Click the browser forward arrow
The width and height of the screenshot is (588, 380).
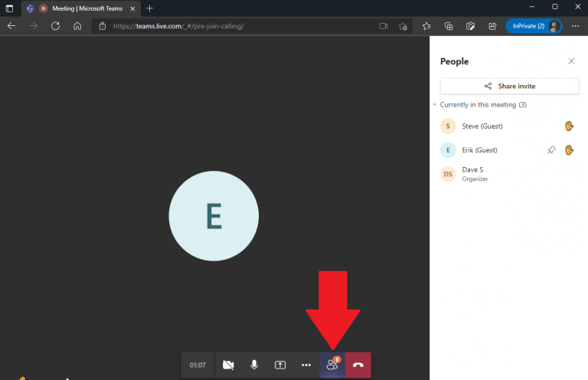click(34, 26)
